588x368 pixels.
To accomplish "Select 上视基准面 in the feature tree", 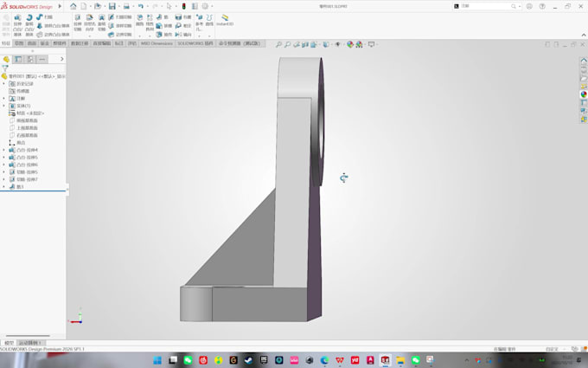I will tap(23, 128).
